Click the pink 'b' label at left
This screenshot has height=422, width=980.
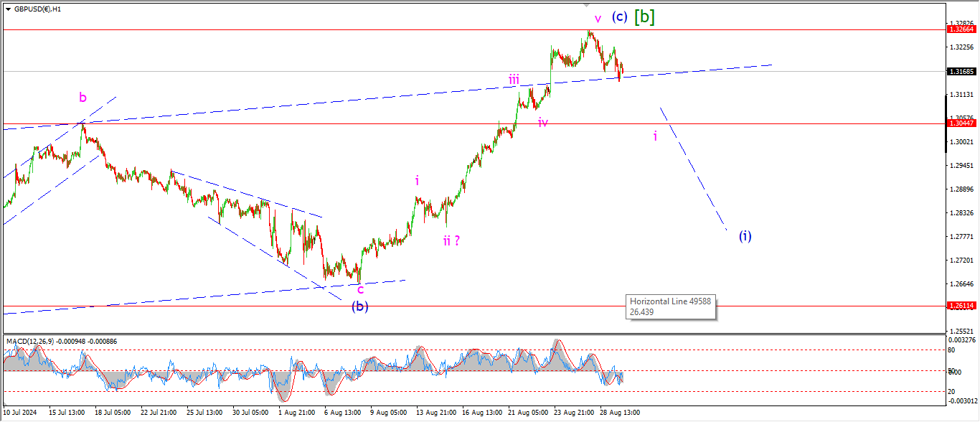coord(83,98)
